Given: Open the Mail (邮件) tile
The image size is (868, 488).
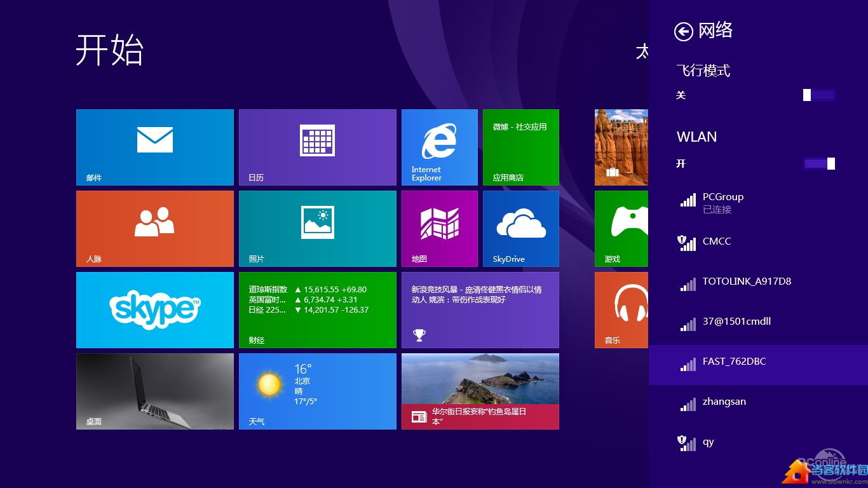Looking at the screenshot, I should pos(155,147).
